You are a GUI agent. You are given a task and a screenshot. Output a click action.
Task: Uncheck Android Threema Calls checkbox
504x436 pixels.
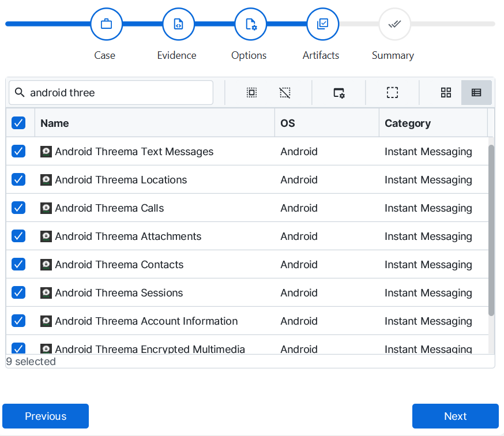[x=18, y=208]
